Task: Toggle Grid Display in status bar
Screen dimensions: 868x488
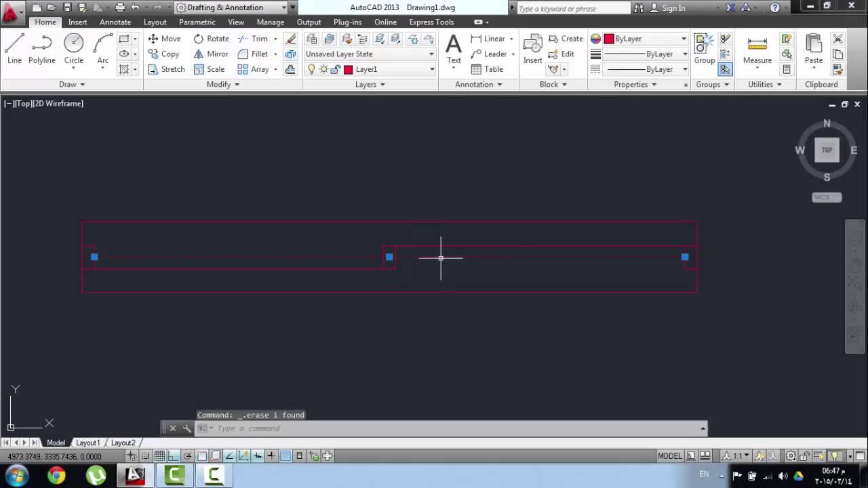Action: tap(159, 456)
